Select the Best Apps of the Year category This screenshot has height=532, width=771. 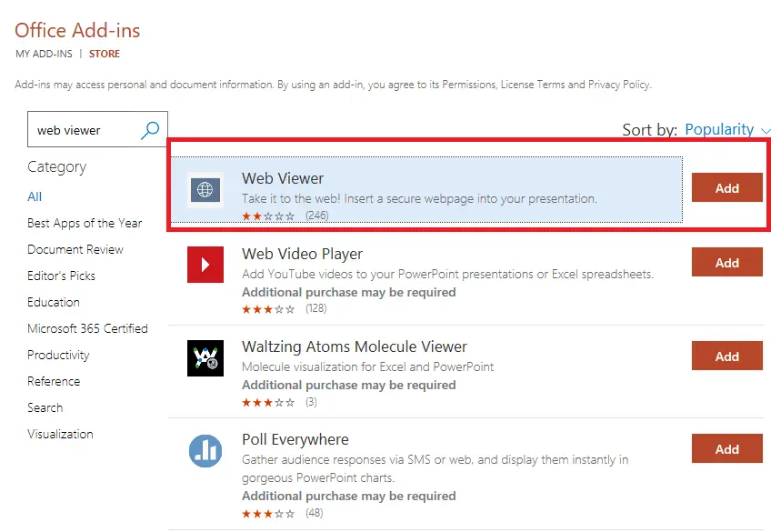(x=85, y=223)
